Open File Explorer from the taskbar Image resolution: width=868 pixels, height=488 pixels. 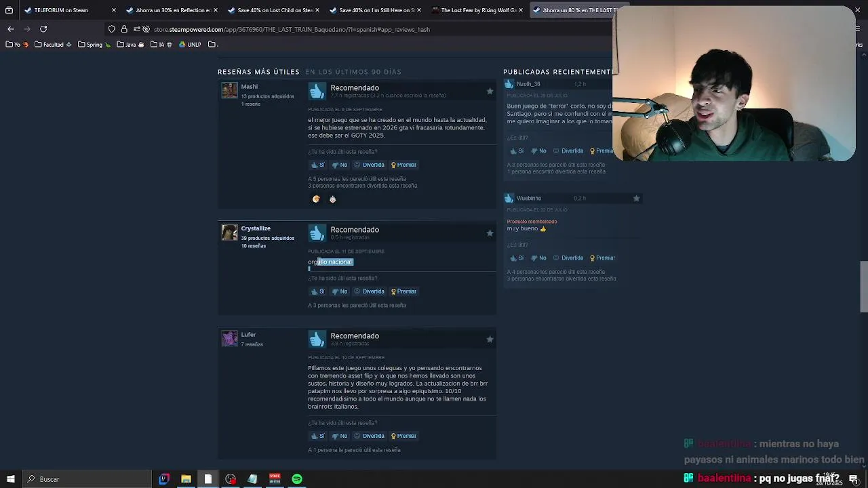pos(186,479)
